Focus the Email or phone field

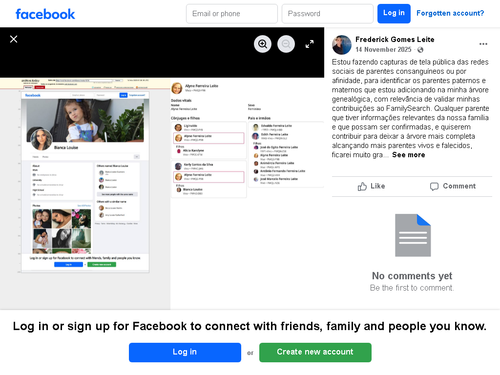pyautogui.click(x=232, y=14)
